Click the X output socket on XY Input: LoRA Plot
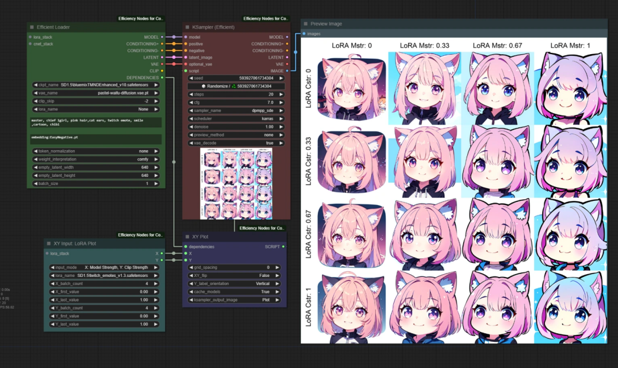The height and width of the screenshot is (368, 618). [162, 253]
